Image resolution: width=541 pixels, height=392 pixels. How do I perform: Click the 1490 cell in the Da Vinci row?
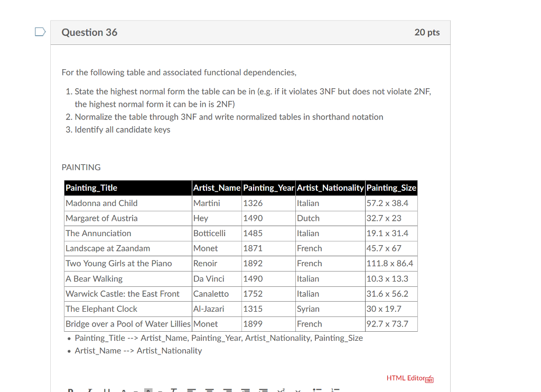[x=268, y=279]
